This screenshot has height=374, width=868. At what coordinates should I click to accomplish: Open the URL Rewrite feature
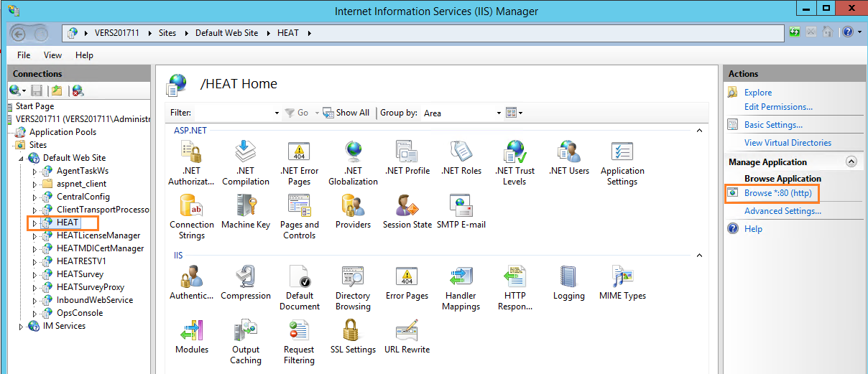(407, 332)
